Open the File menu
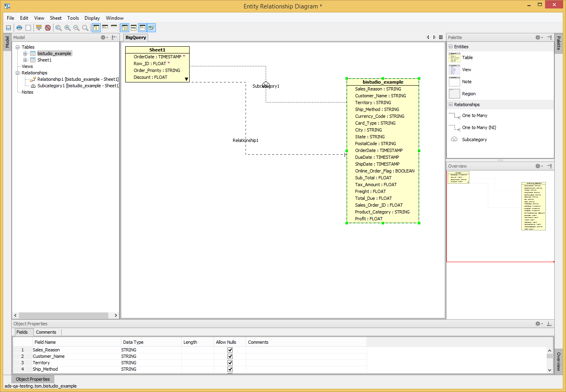This screenshot has height=392, width=566. pos(10,18)
